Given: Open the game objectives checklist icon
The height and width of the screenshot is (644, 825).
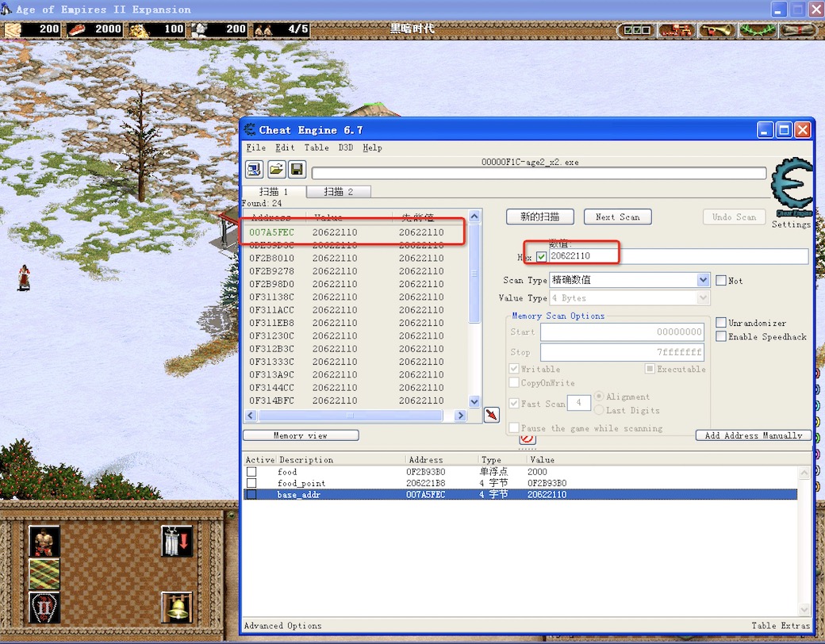Looking at the screenshot, I should click(x=636, y=30).
